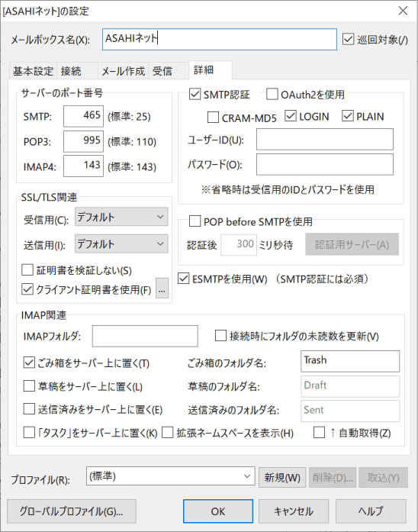Click the 認証後 milliseconds wait field
This screenshot has height=532, width=418.
(x=239, y=244)
